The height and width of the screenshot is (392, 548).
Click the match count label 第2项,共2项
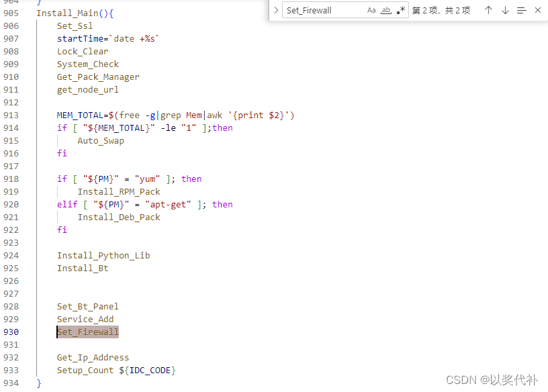[x=441, y=9]
